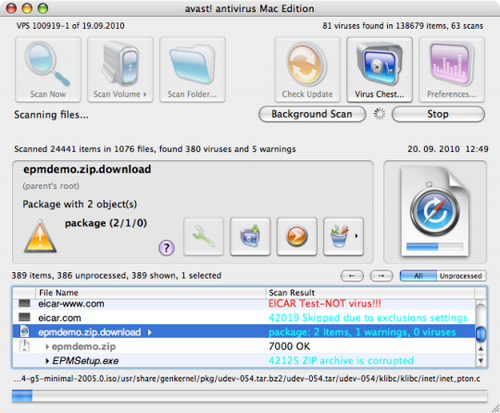The height and width of the screenshot is (413, 500).
Task: Click the warning document icon beside epmdemo.zip
Action: point(24,346)
